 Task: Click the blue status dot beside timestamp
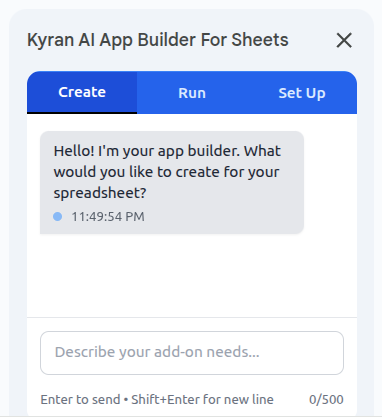[58, 217]
